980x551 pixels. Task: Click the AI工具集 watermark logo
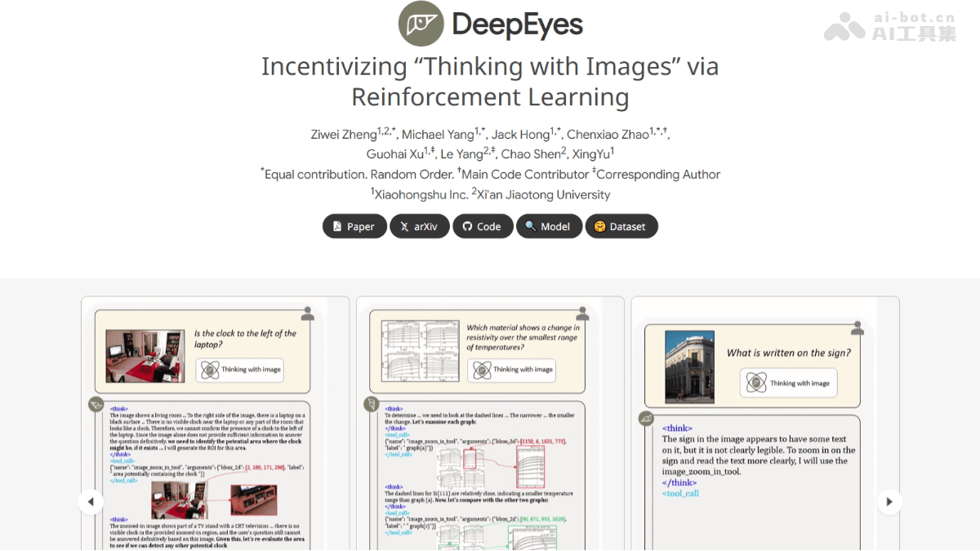tap(845, 26)
